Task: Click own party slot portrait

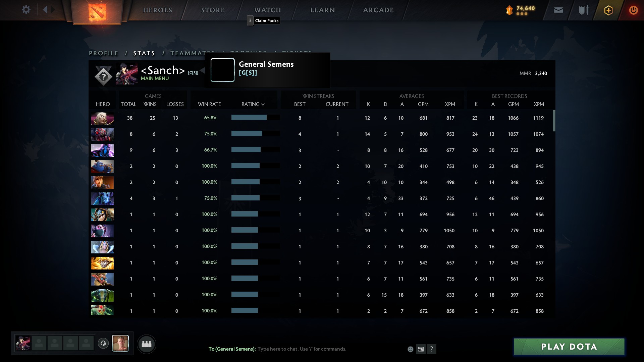Action: click(x=23, y=343)
